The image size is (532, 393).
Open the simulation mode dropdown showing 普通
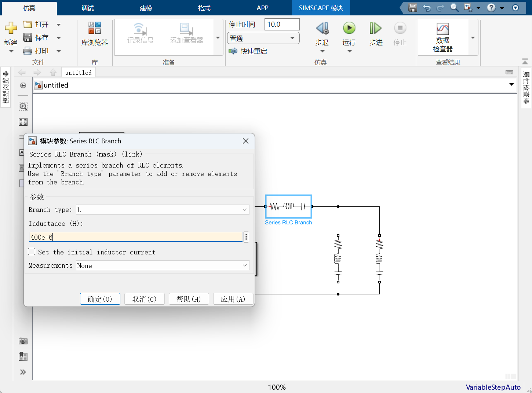[x=263, y=38]
